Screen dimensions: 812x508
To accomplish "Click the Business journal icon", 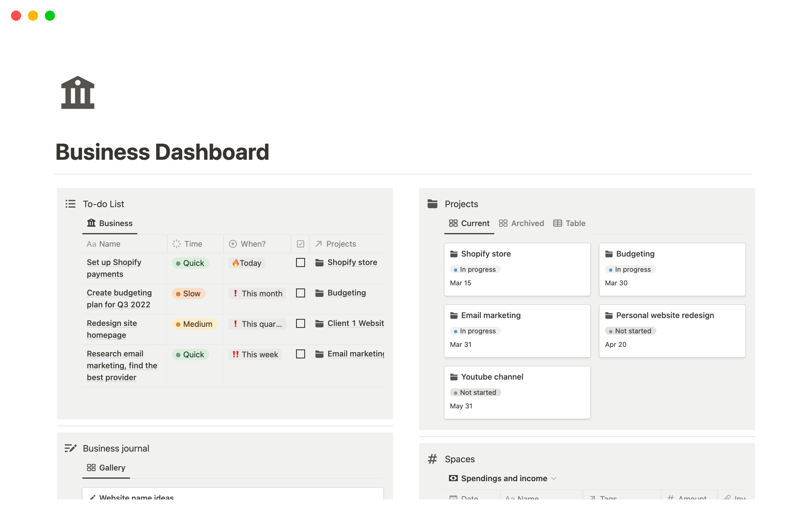I will (x=69, y=448).
